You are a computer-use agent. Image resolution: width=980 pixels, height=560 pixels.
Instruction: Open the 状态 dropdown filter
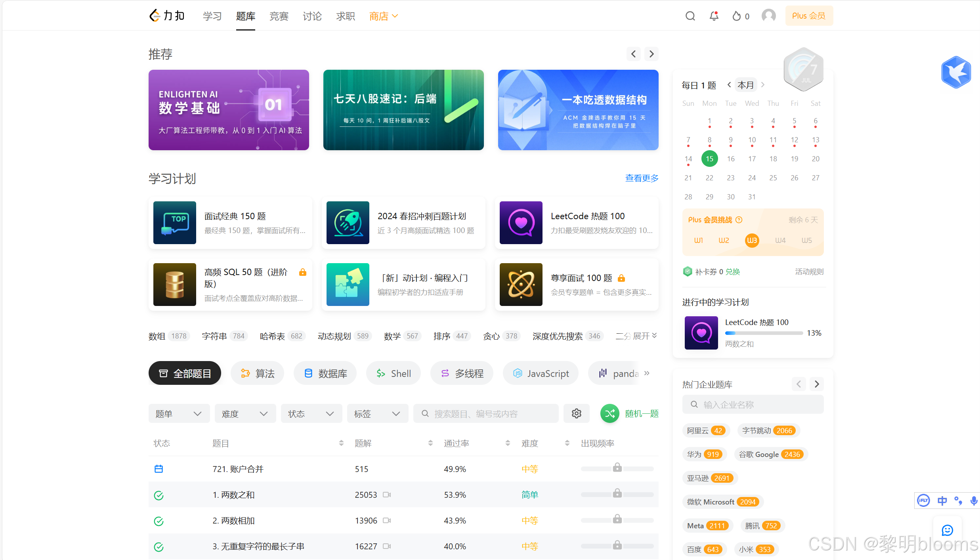311,413
